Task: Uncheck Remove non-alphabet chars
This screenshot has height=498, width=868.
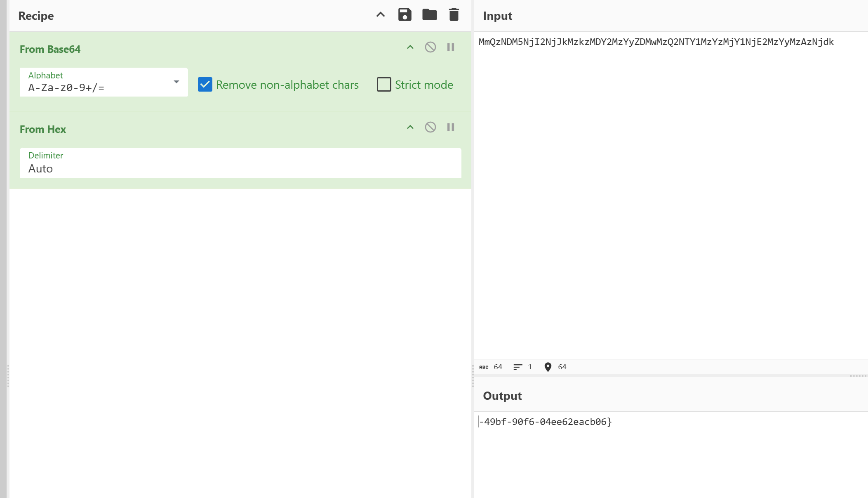Action: [205, 85]
